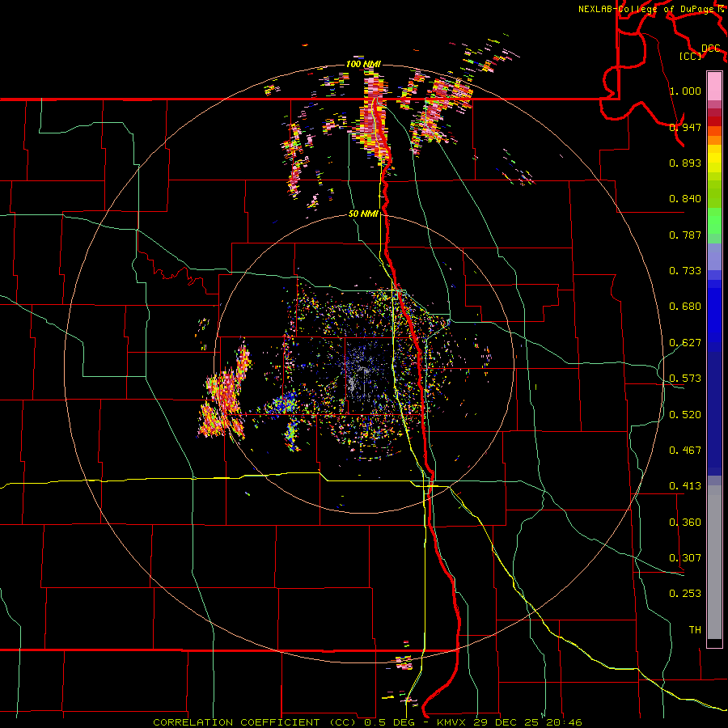
Task: Click the 0.467 scale value
Action: 685,451
